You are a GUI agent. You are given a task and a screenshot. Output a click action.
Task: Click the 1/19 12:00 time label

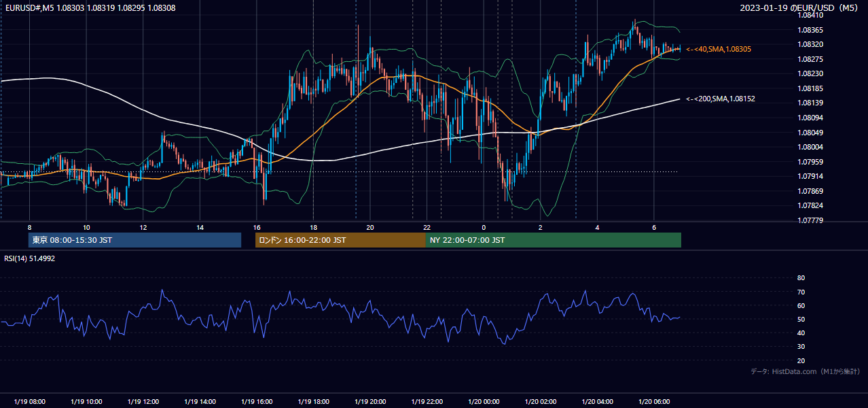(x=143, y=402)
